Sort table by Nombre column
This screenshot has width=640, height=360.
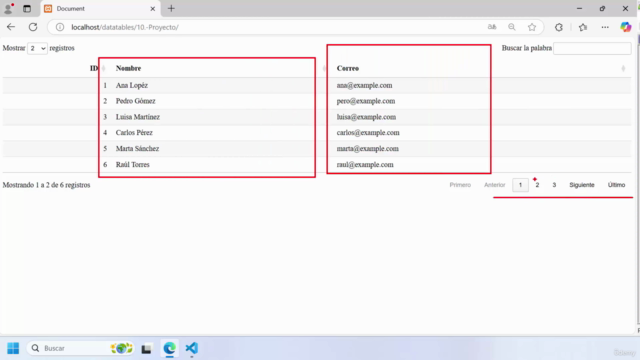pyautogui.click(x=128, y=68)
